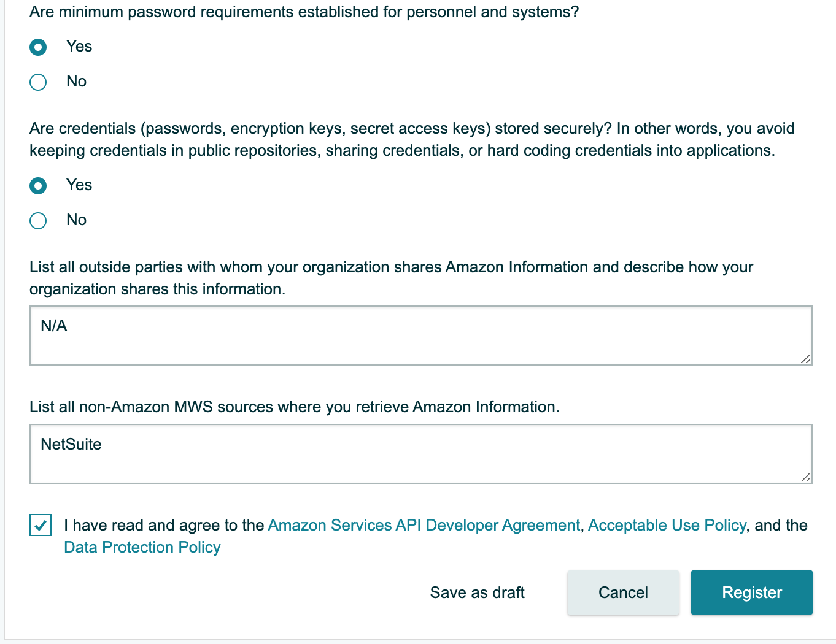The image size is (836, 644).
Task: Grab resize handle of the N/A text area
Action: point(806,359)
